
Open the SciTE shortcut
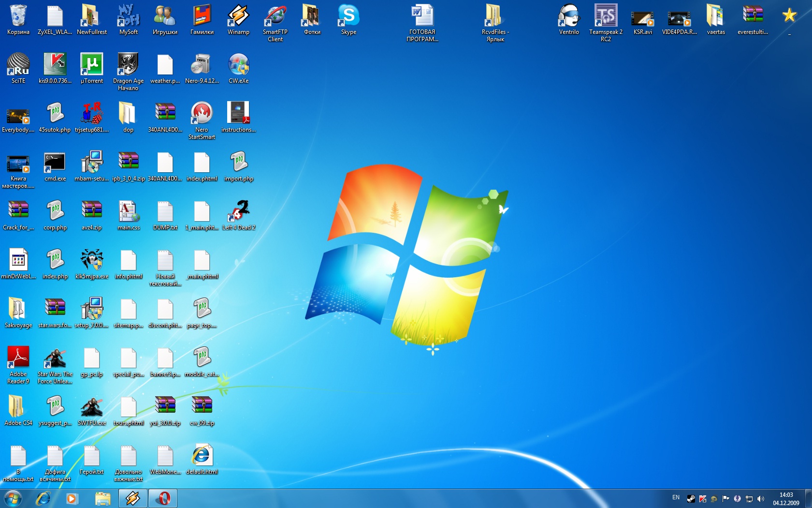coord(18,69)
